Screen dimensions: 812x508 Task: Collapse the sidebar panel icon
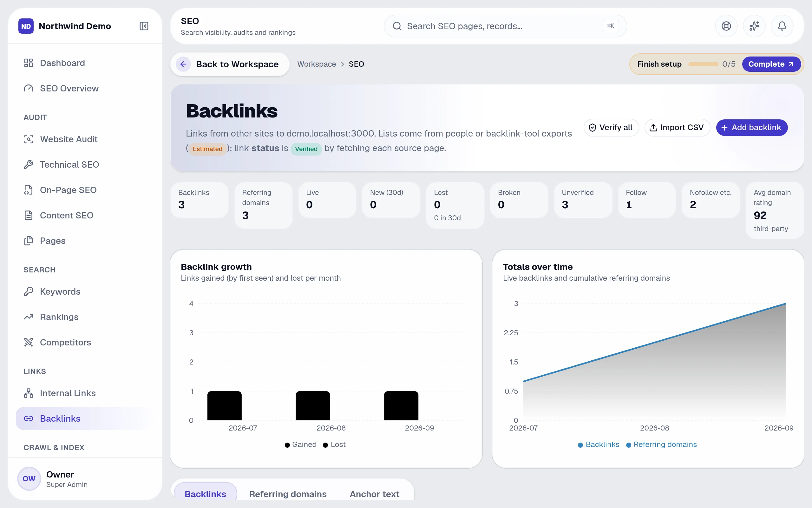click(x=144, y=26)
